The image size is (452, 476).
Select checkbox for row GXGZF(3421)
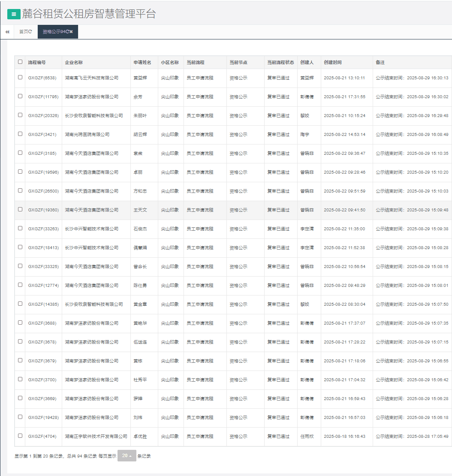pyautogui.click(x=20, y=134)
